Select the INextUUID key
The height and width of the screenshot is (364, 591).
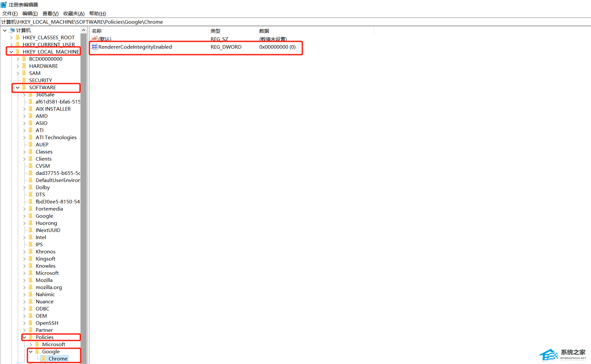click(48, 230)
